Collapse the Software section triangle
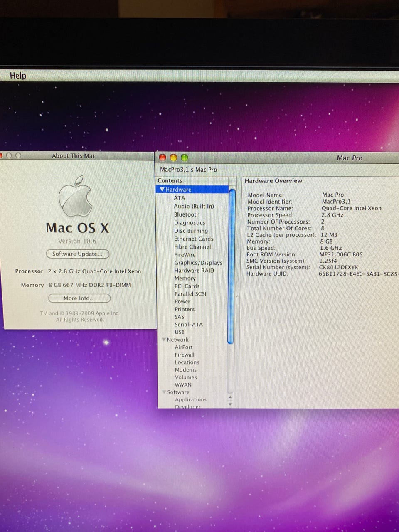The width and height of the screenshot is (399, 532). (164, 392)
